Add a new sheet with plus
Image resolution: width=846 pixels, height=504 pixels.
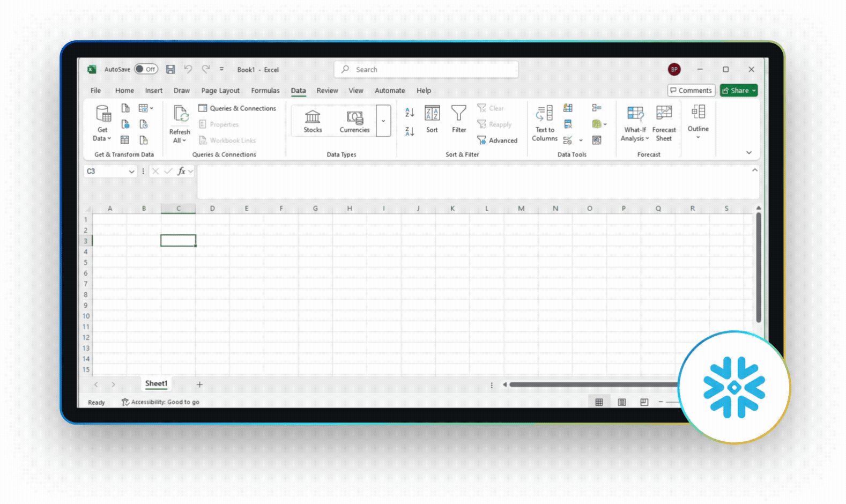(x=199, y=384)
